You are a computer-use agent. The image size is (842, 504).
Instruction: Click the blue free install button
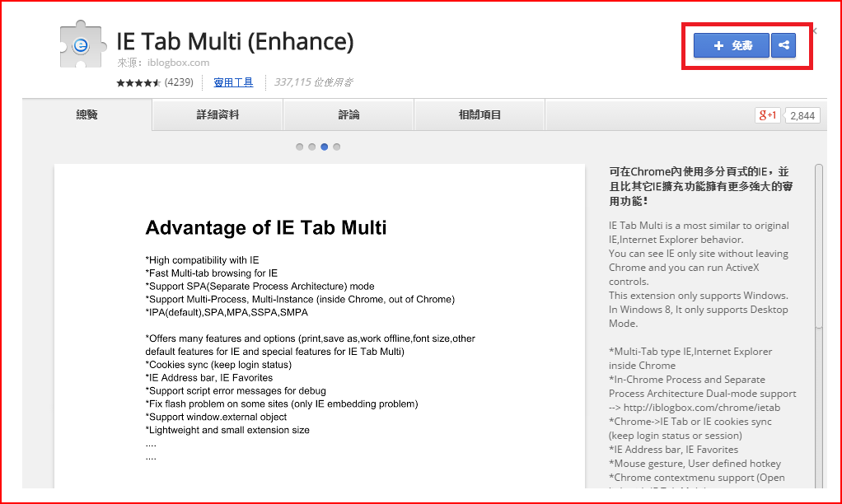click(732, 45)
